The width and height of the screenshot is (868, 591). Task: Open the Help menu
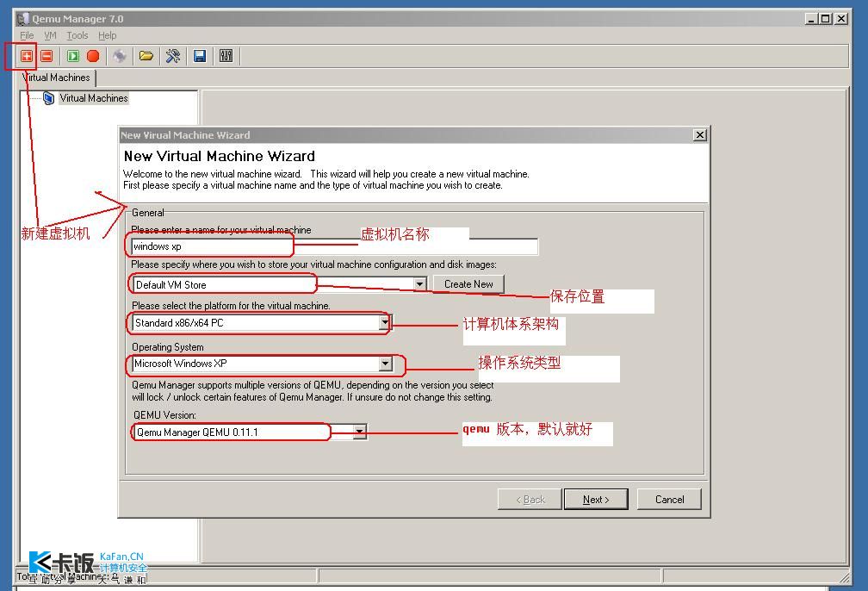108,35
